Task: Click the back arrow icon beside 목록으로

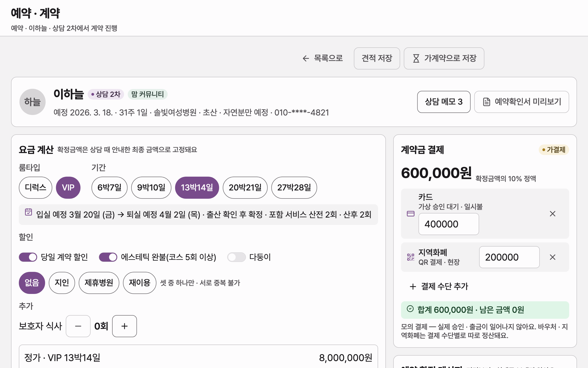Action: click(x=306, y=58)
